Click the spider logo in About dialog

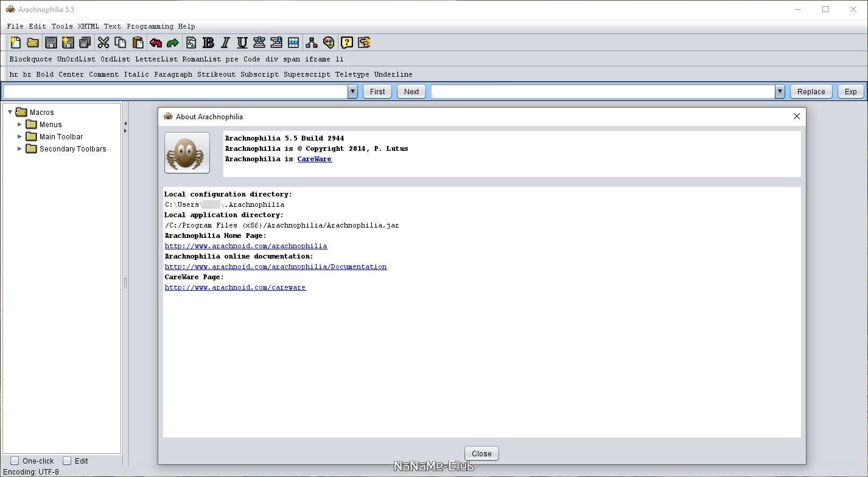pyautogui.click(x=187, y=153)
